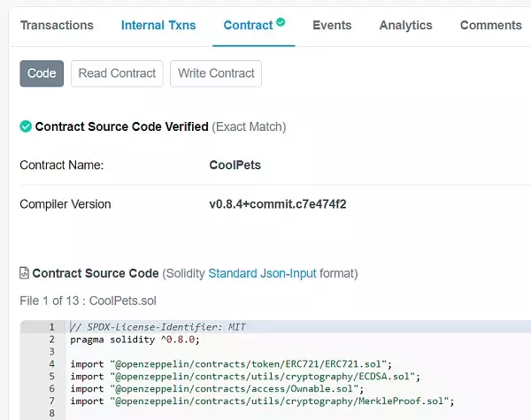Go to the Analytics tab
The width and height of the screenshot is (531, 420).
tap(405, 26)
